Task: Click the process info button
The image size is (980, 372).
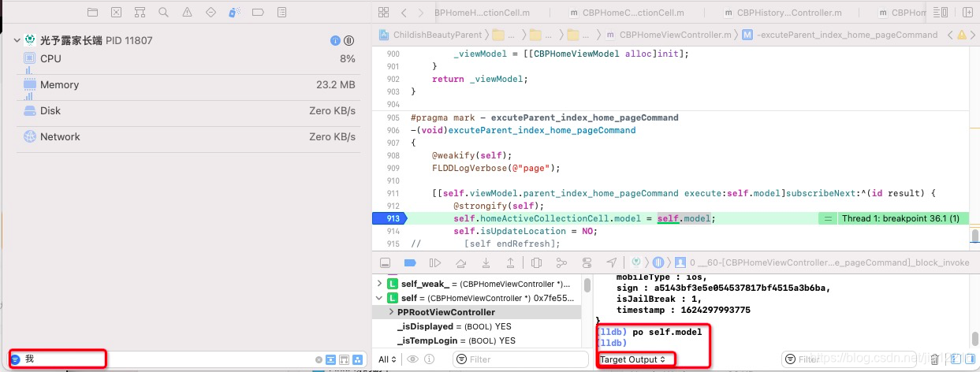Action: (x=335, y=40)
